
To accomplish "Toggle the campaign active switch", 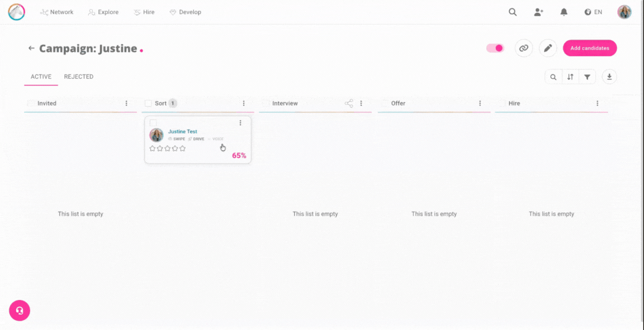I will (x=495, y=49).
